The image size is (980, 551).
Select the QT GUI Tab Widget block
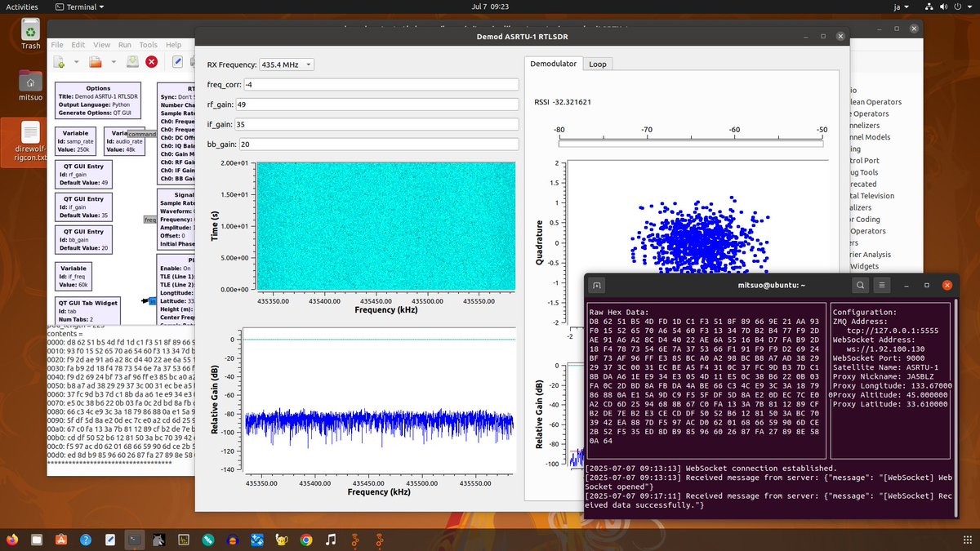88,310
